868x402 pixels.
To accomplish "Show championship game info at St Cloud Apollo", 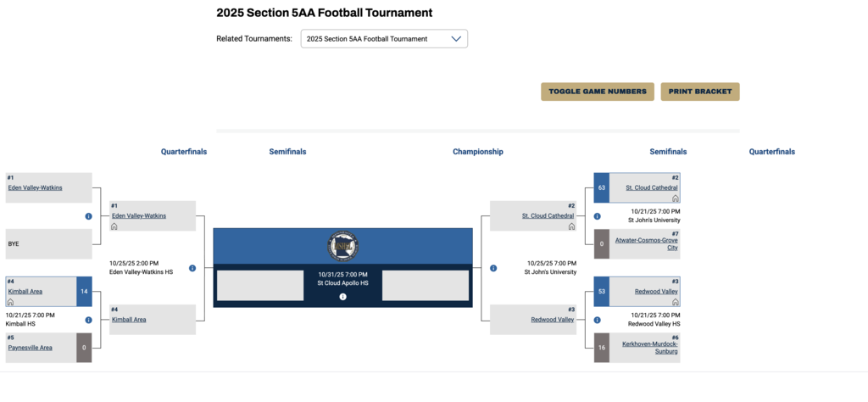I will point(342,297).
